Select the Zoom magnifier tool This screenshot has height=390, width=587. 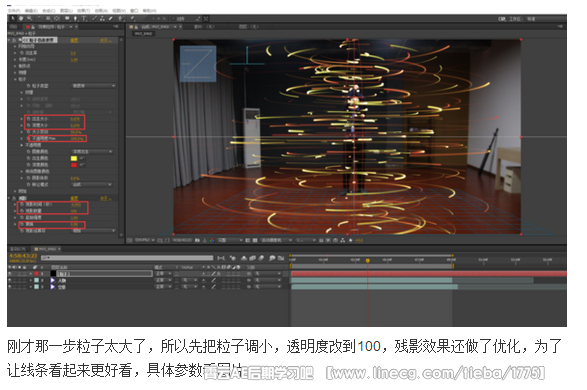point(30,18)
